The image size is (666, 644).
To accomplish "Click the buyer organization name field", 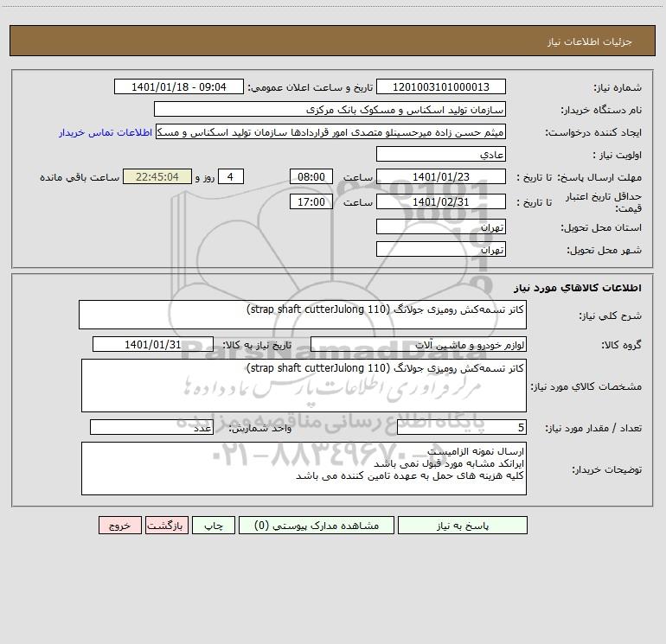I will pos(330,109).
